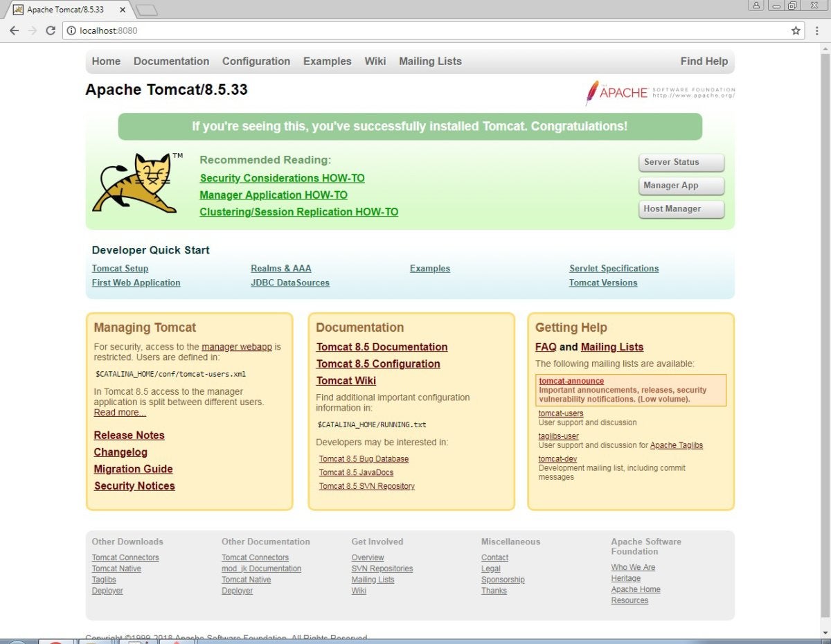Viewport: 831px width, 644px height.
Task: Open Tomcat 8.5 SVN Repository link
Action: click(x=367, y=486)
